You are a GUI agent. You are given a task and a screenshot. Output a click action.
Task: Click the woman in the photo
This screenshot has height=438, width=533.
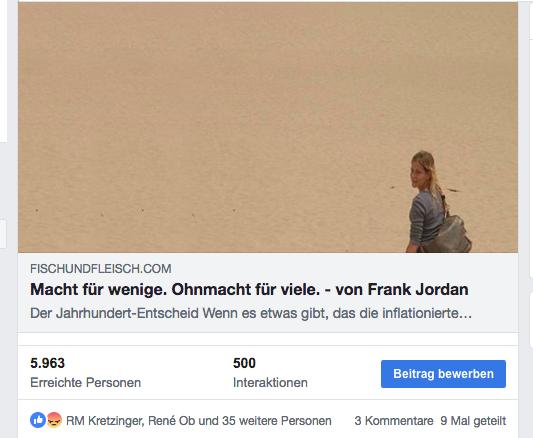tap(435, 202)
